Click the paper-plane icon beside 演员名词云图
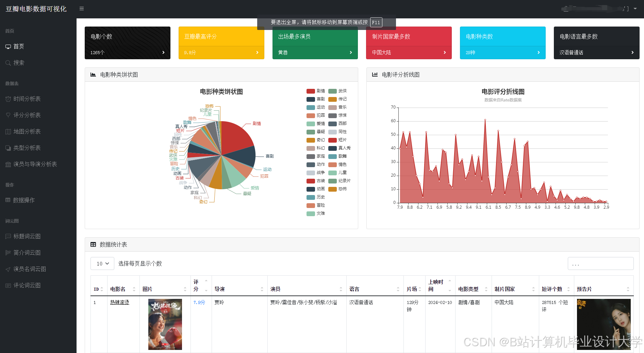Image resolution: width=644 pixels, height=353 pixels. (8, 269)
